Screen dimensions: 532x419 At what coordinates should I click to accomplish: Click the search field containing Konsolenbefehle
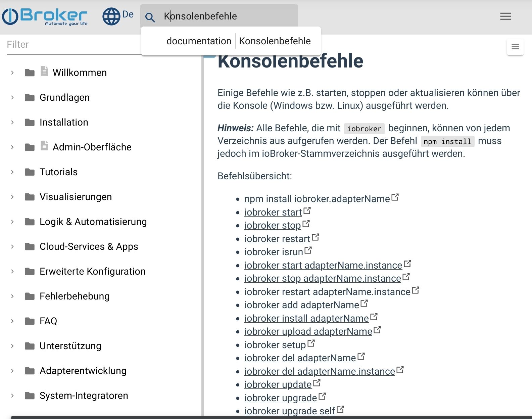pyautogui.click(x=219, y=16)
